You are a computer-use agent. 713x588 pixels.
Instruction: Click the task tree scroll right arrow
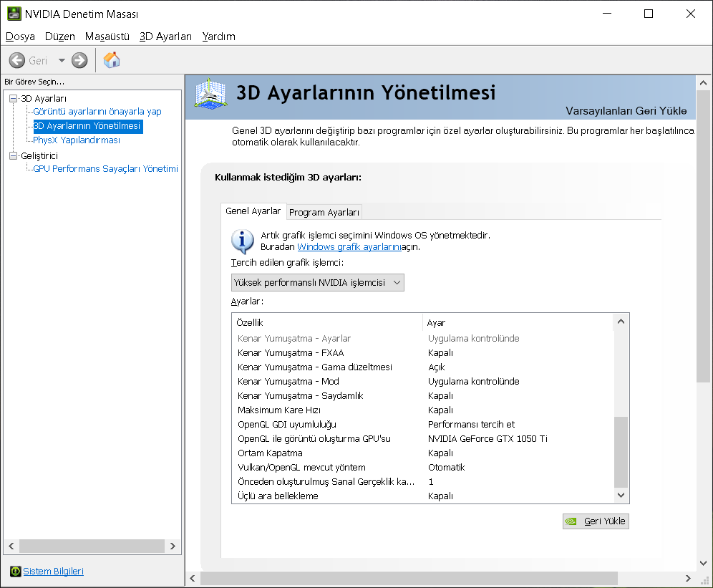[173, 546]
